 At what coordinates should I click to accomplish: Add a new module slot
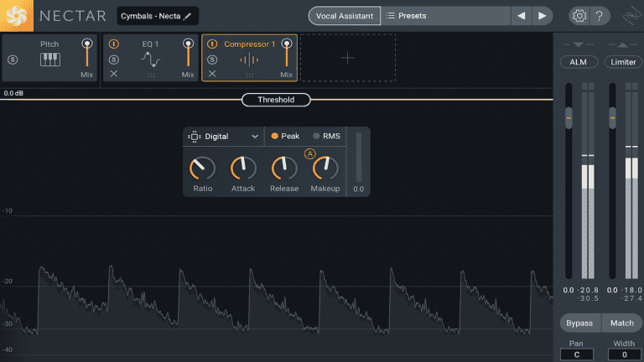348,58
